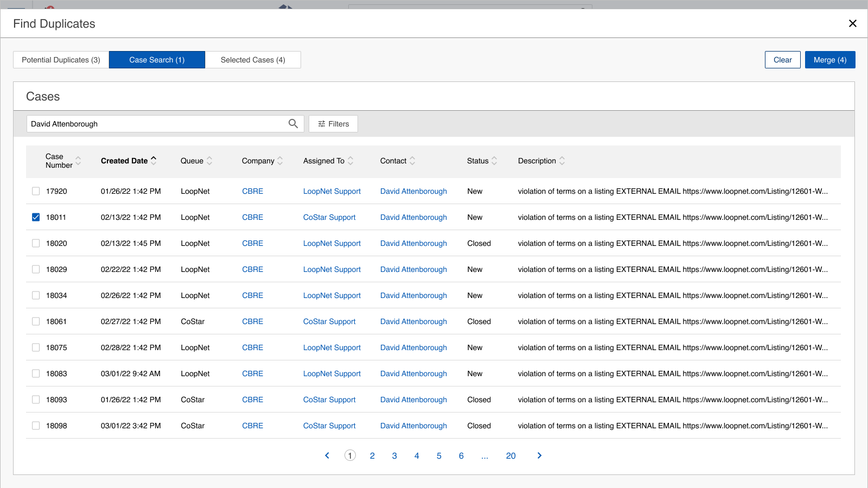
Task: Sort cases by Status column
Action: [494, 161]
